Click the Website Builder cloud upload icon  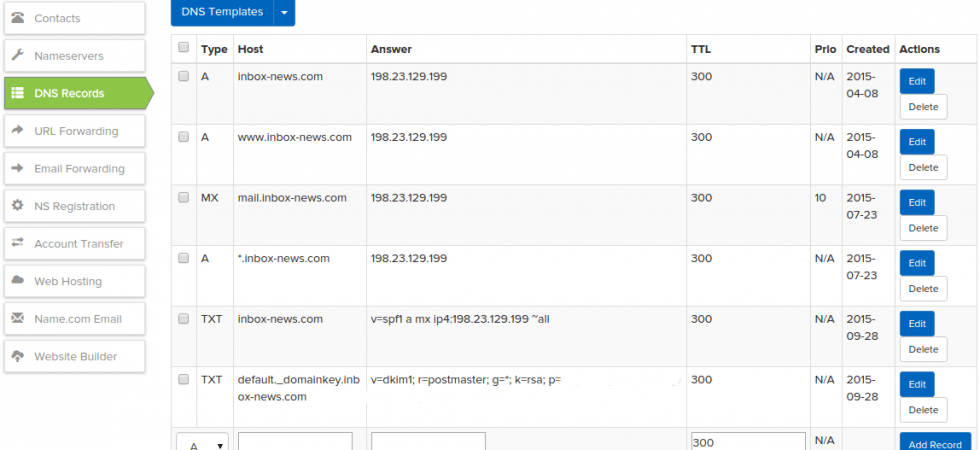pos(18,356)
